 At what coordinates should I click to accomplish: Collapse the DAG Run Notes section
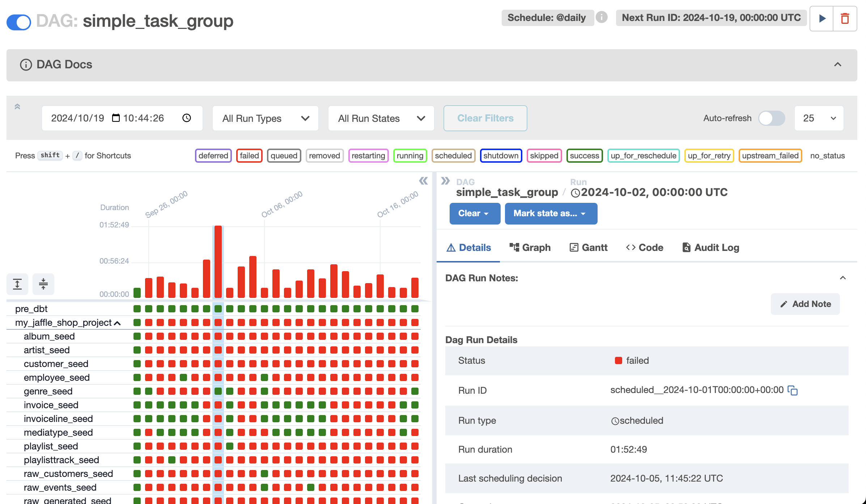843,278
